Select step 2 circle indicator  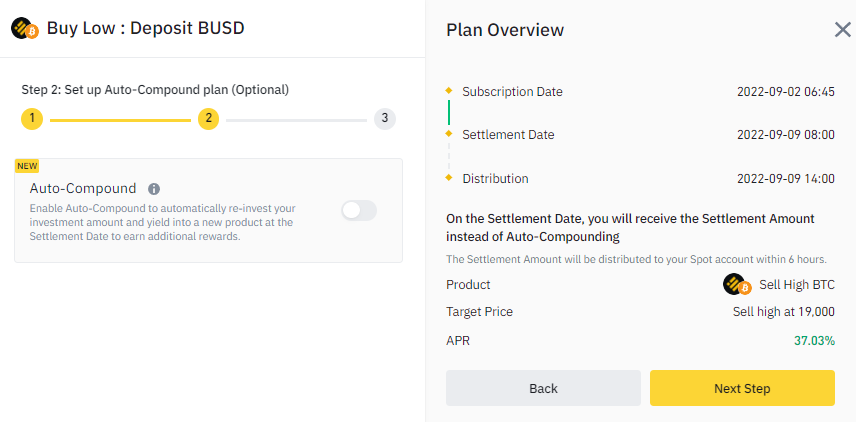tap(208, 119)
